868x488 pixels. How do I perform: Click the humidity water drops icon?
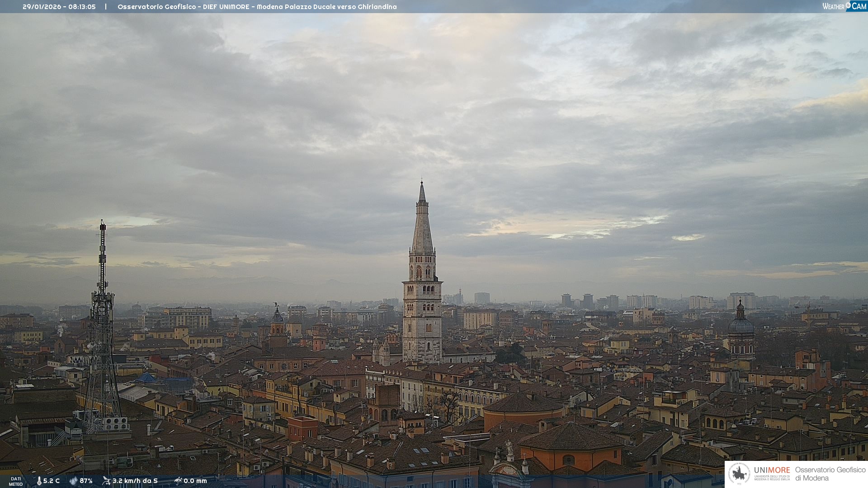click(x=73, y=481)
